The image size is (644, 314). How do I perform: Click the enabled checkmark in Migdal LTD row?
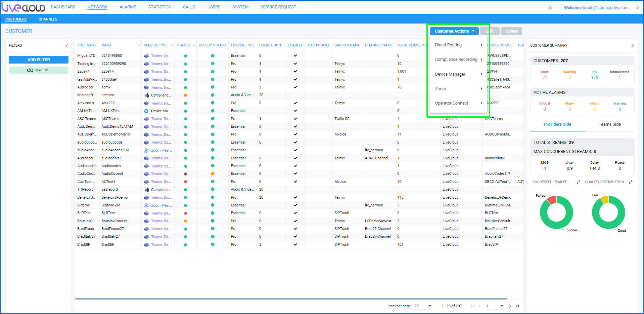[x=295, y=56]
